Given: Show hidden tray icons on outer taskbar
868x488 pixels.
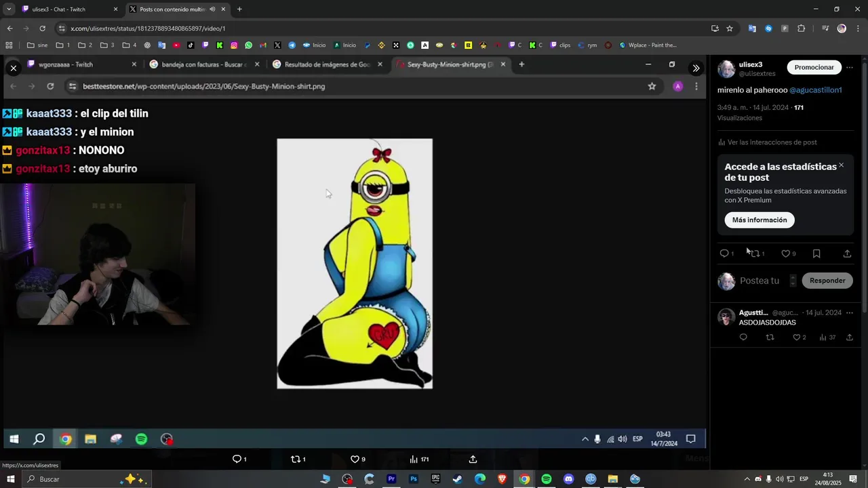Looking at the screenshot, I should tap(747, 479).
